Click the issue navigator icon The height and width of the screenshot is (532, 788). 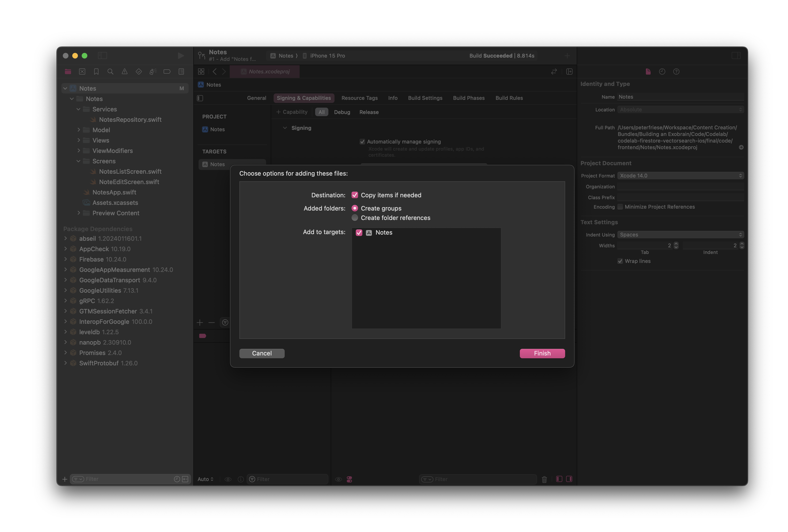[124, 72]
